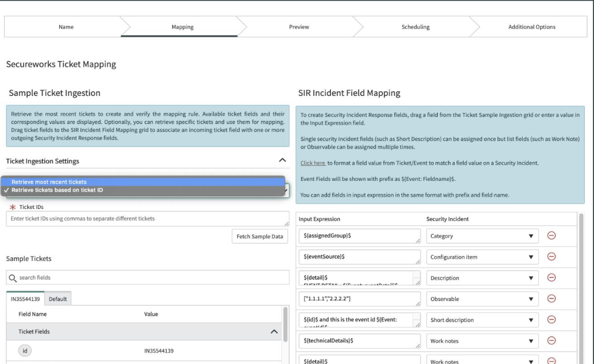
Task: Switch to the Default sample ticket tab
Action: pyautogui.click(x=57, y=299)
